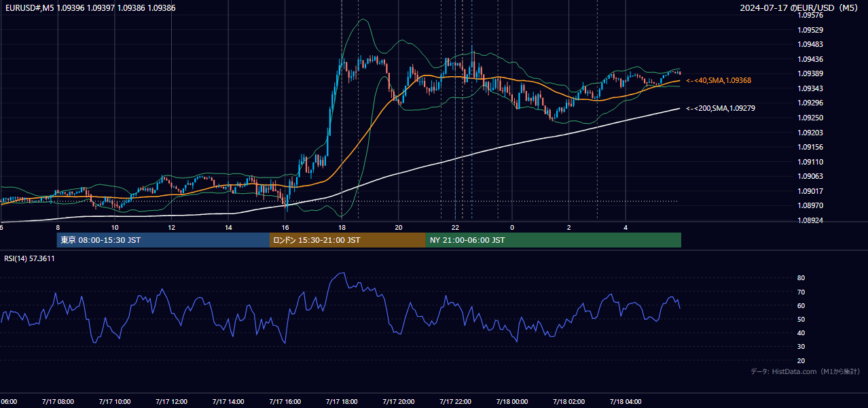Select the 200 SMA 1.09279 label
This screenshot has height=408, width=868.
[x=721, y=108]
